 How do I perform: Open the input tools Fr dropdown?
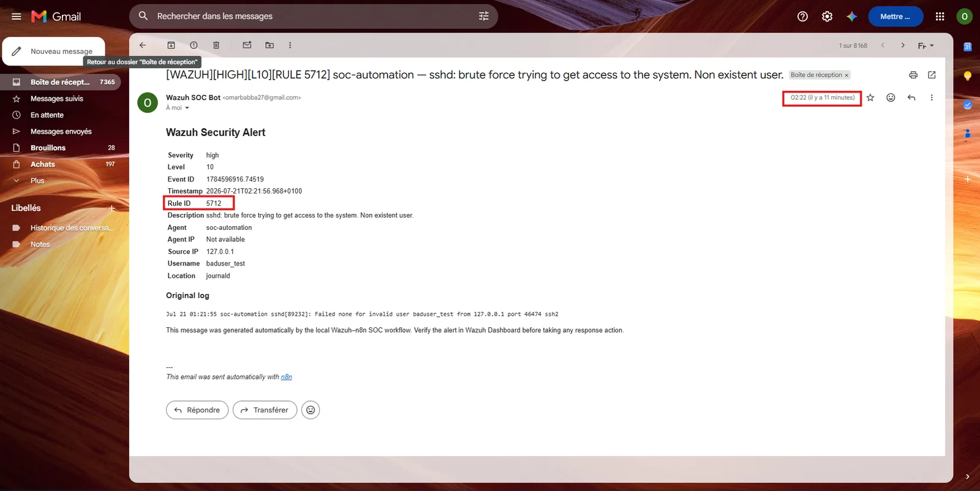tap(925, 46)
